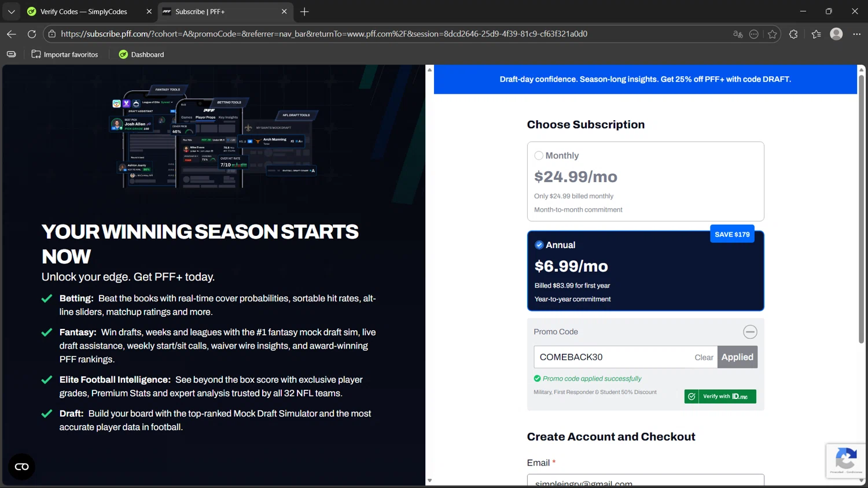Open a new browser tab
The height and width of the screenshot is (488, 868).
(304, 12)
